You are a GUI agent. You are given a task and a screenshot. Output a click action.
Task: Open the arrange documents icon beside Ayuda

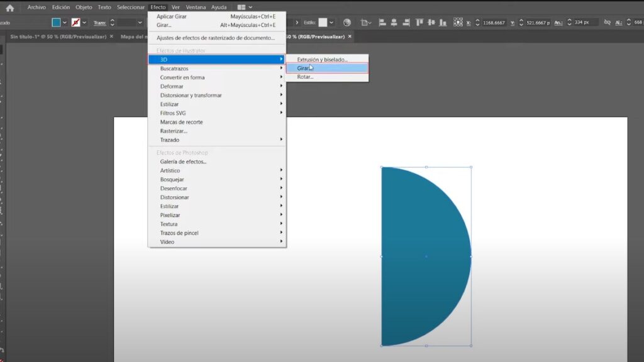coord(243,7)
